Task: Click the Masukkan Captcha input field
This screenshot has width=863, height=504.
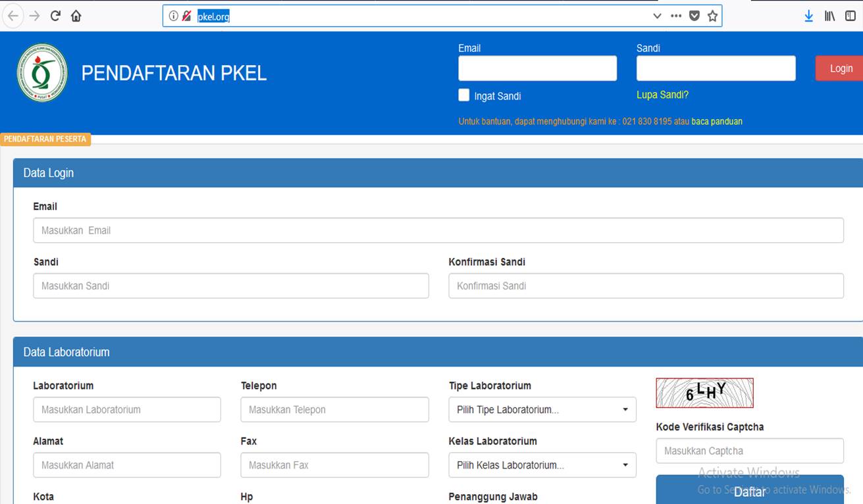Action: click(x=749, y=451)
